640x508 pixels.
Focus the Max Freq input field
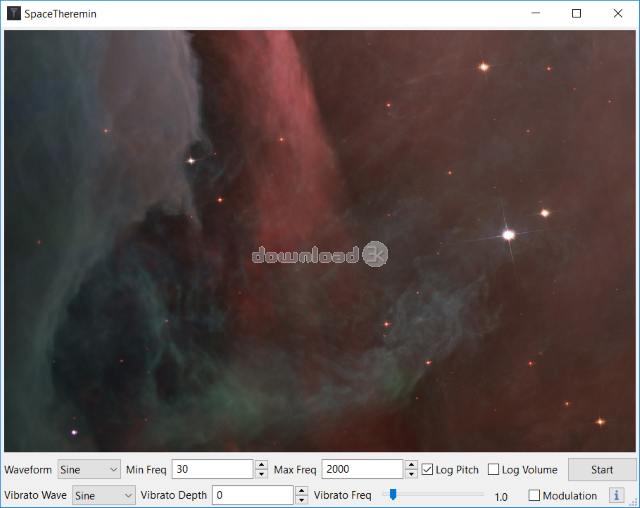coord(362,469)
